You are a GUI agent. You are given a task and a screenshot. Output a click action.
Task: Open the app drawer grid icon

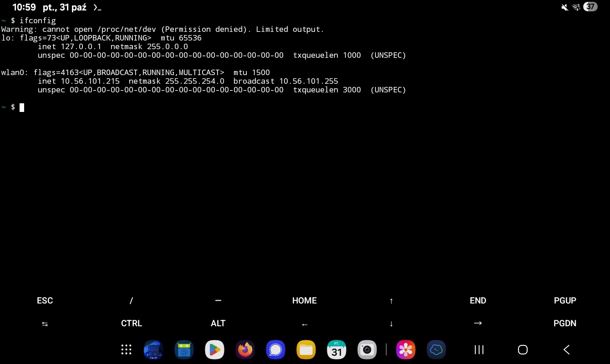pos(126,349)
